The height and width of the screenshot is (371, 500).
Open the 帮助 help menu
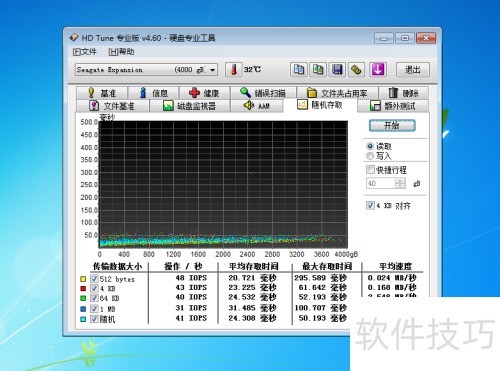coord(121,52)
